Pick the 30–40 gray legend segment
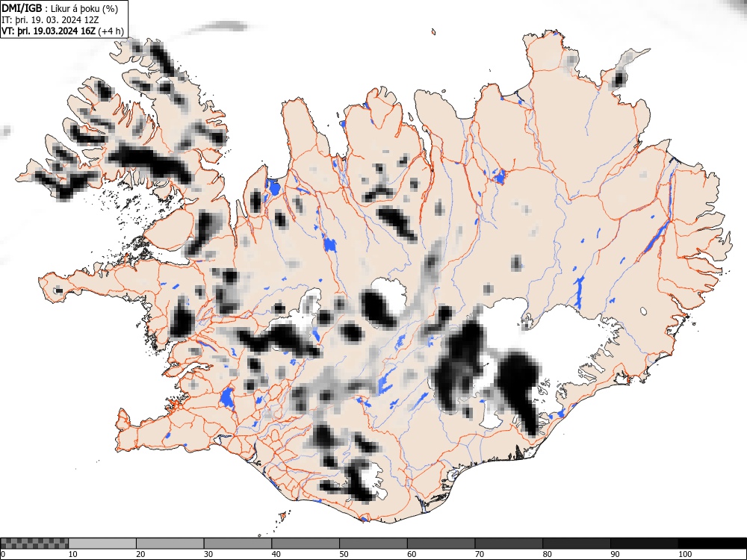This screenshot has height=560, width=747. pyautogui.click(x=238, y=544)
